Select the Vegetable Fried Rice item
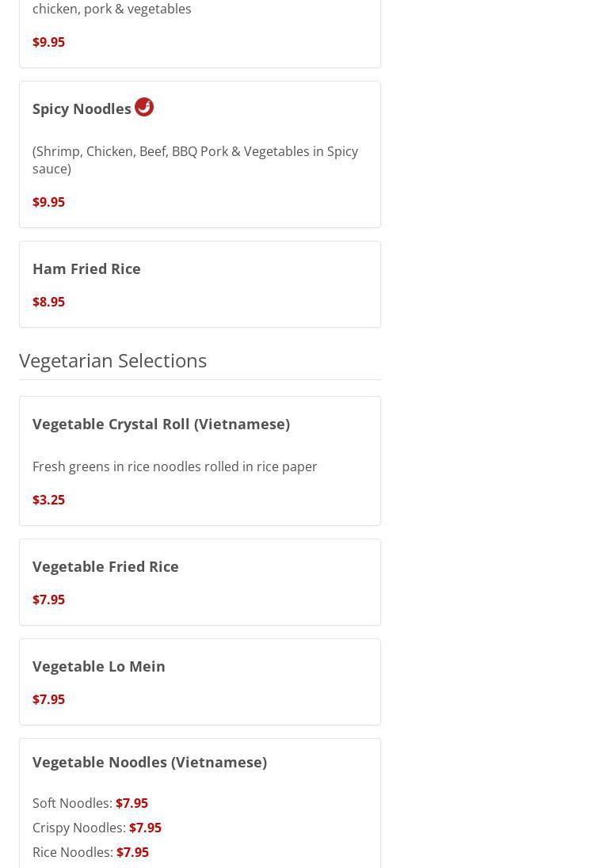The image size is (610, 868). 105,566
